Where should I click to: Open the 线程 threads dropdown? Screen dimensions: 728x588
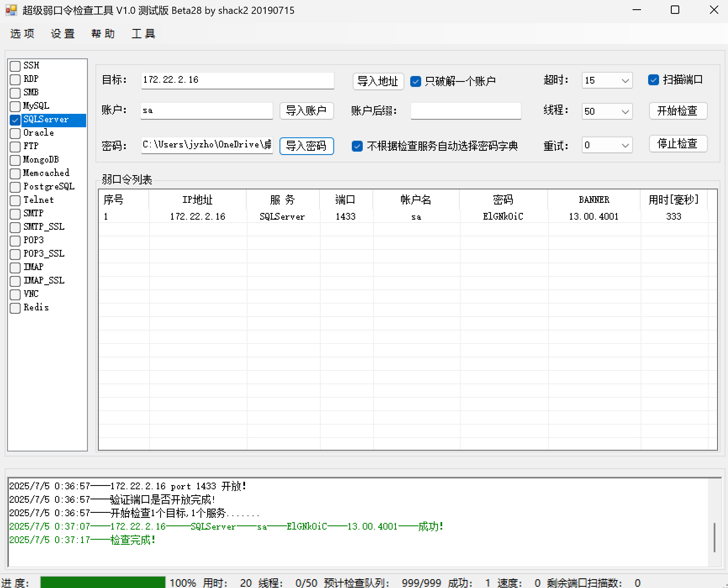click(607, 111)
